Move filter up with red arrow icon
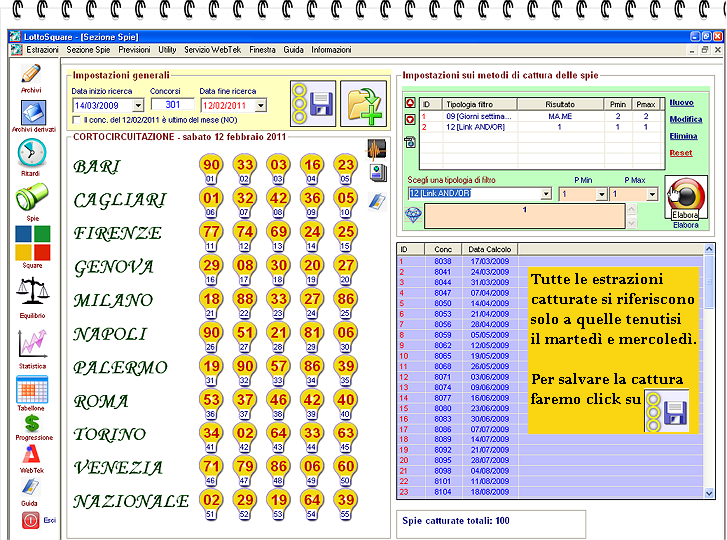The width and height of the screenshot is (727, 540). point(410,102)
